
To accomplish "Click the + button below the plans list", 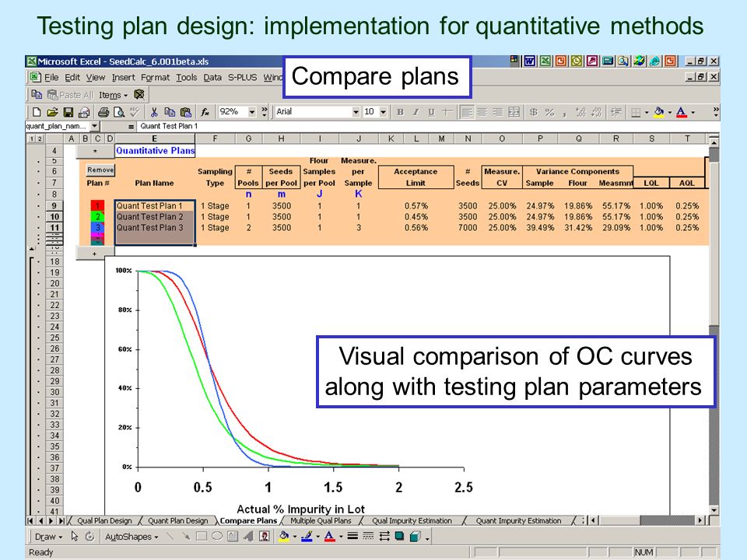I will 94,254.
